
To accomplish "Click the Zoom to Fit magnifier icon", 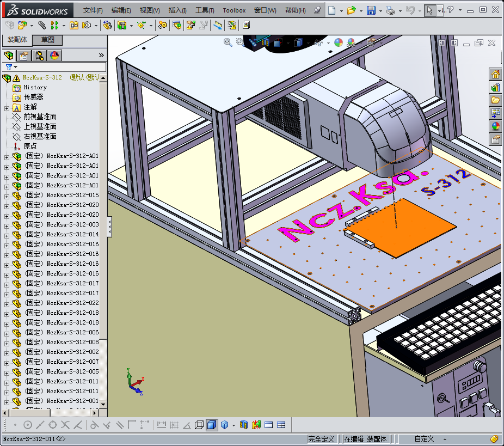I will point(228,42).
